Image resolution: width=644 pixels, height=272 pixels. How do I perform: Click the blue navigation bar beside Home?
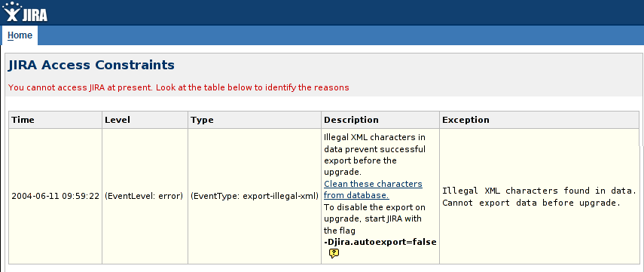[341, 35]
